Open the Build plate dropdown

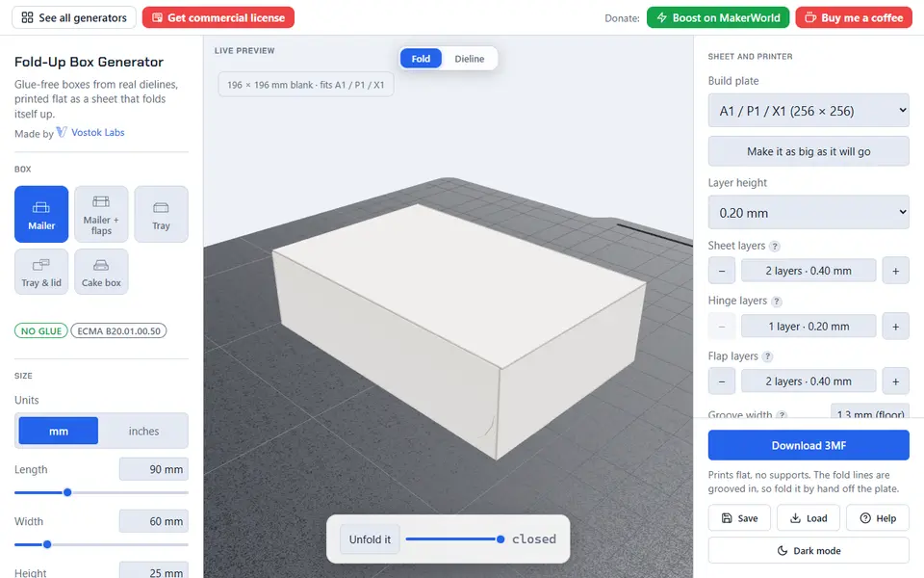tap(808, 110)
